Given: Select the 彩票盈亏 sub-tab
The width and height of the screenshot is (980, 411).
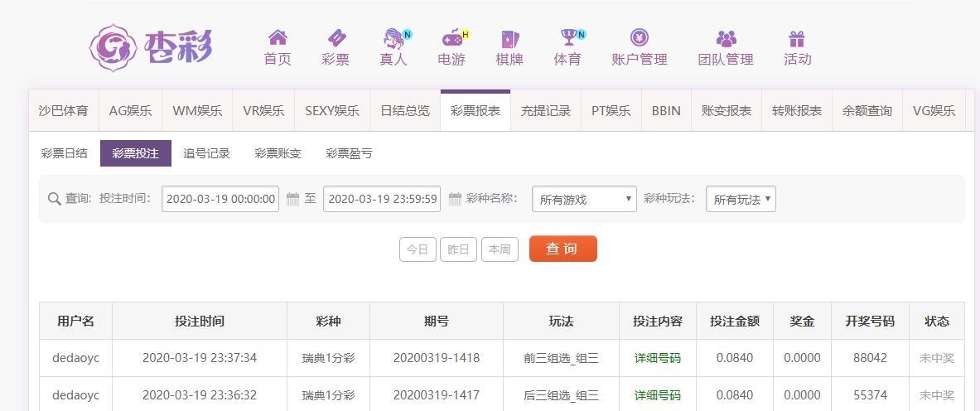Looking at the screenshot, I should (x=349, y=153).
